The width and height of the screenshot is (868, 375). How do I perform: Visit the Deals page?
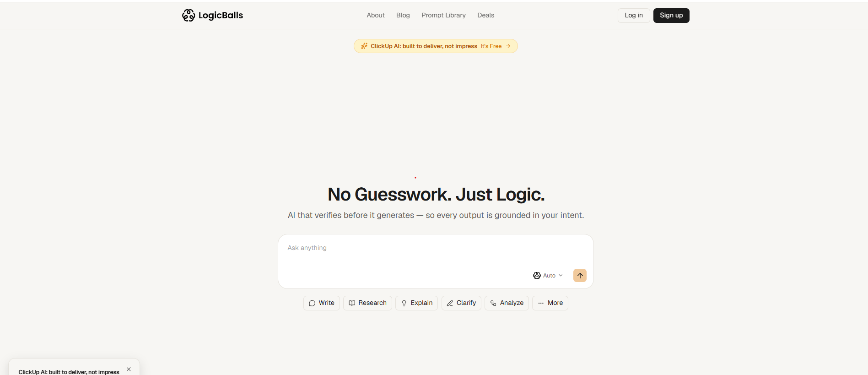coord(486,15)
